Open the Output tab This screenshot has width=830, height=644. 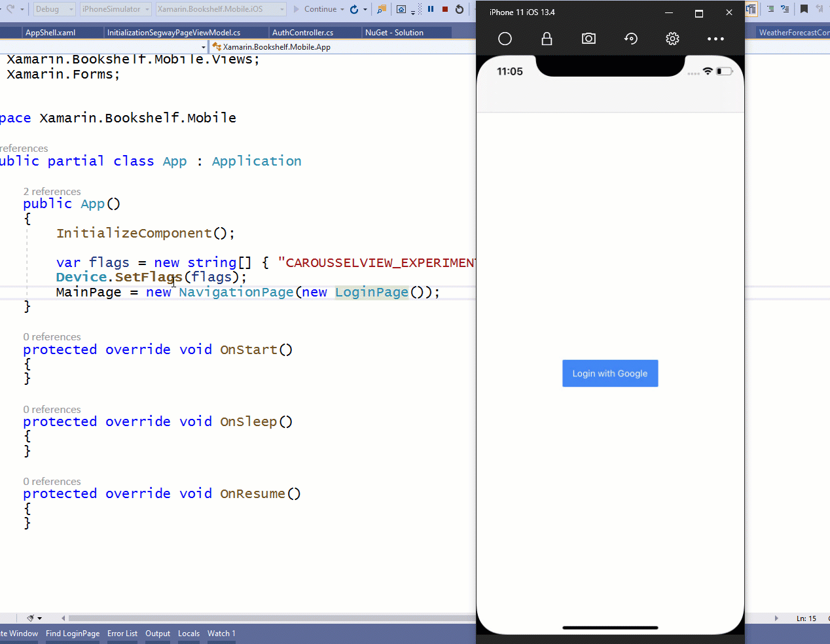[x=158, y=634]
